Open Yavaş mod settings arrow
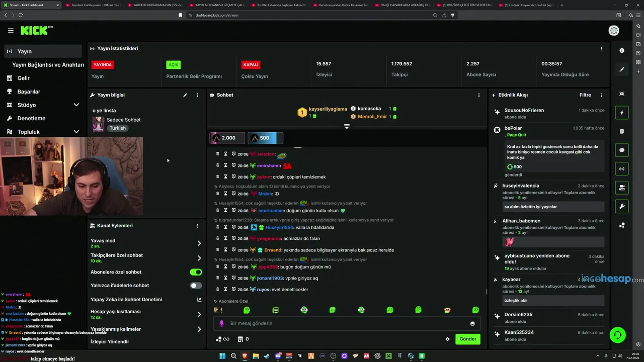The width and height of the screenshot is (644, 362). (199, 243)
